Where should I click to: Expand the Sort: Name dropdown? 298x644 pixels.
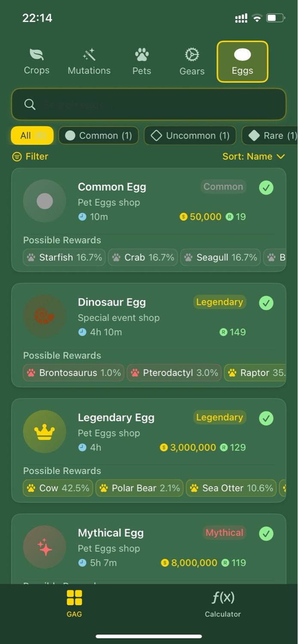click(x=253, y=157)
